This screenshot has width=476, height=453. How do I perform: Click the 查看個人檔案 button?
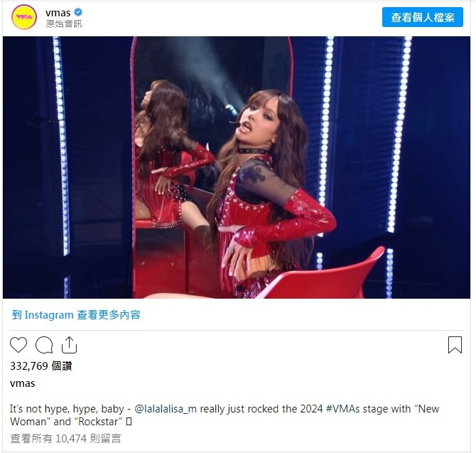pyautogui.click(x=422, y=17)
